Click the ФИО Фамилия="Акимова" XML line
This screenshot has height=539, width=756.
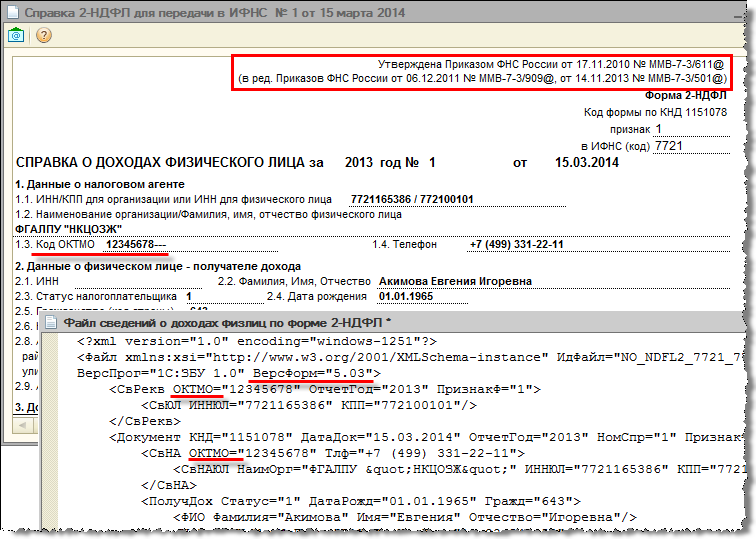(405, 517)
